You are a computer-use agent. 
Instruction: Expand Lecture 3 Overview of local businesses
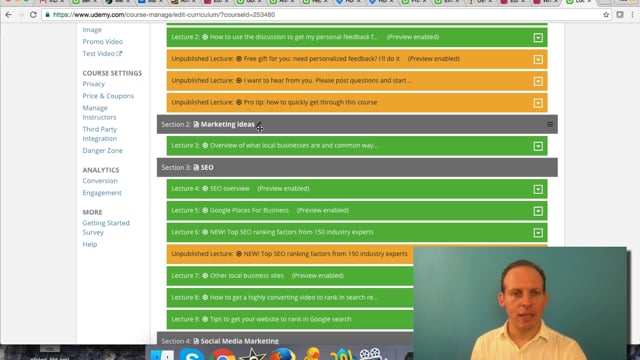click(x=538, y=146)
